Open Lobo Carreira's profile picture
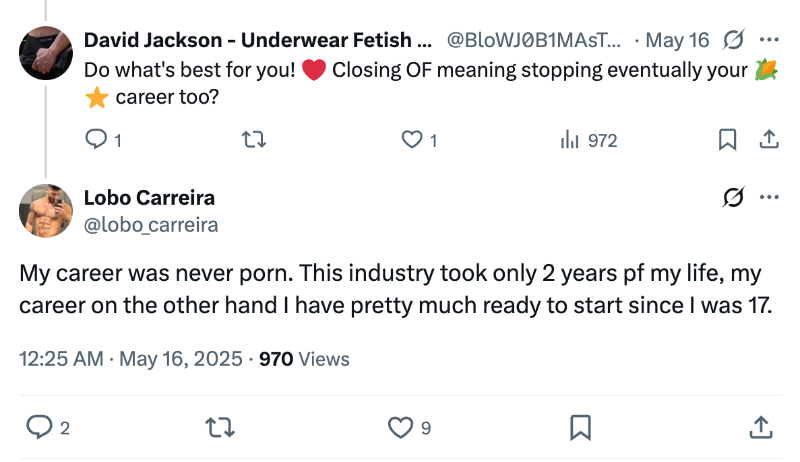Image resolution: width=800 pixels, height=462 pixels. [45, 212]
